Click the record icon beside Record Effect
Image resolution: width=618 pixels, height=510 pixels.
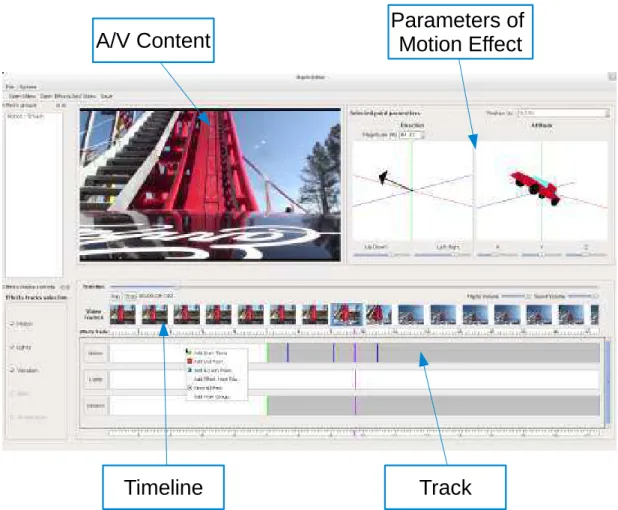[190, 388]
